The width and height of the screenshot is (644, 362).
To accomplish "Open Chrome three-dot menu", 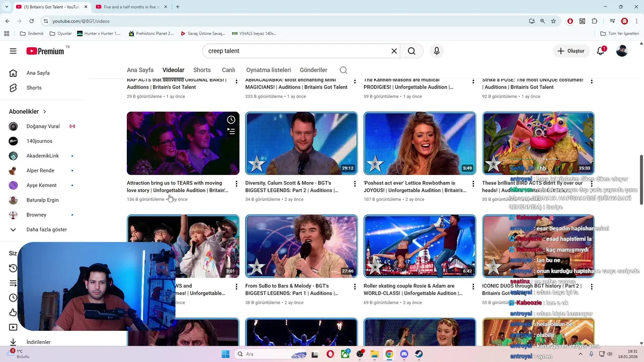I will pyautogui.click(x=636, y=21).
